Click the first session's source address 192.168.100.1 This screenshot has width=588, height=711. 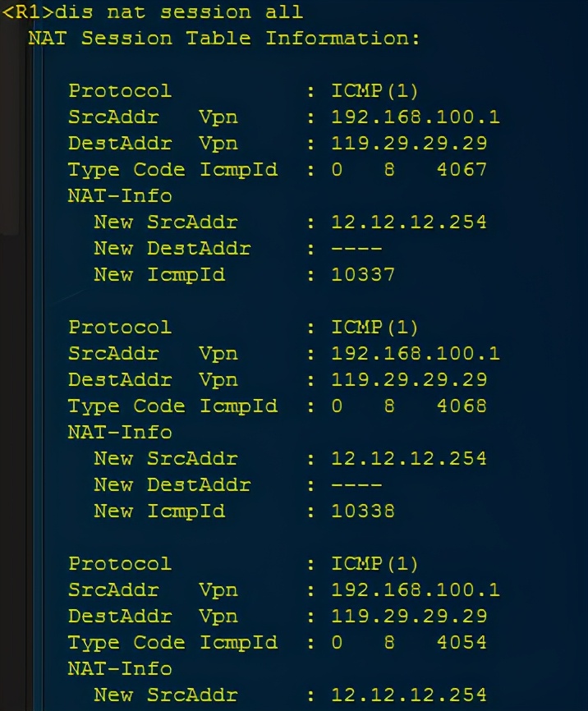pos(415,117)
